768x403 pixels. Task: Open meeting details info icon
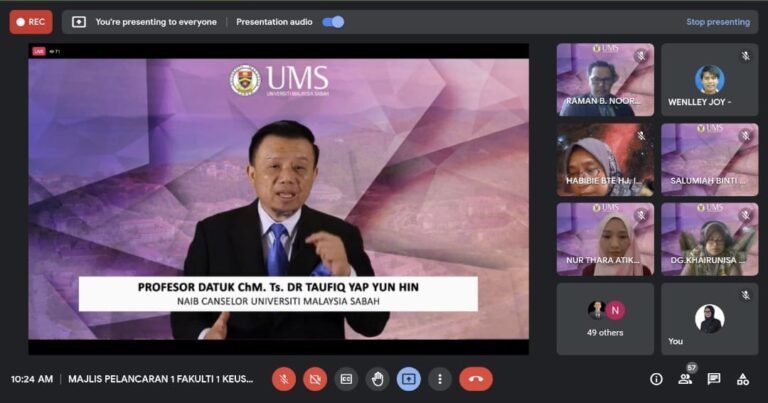pos(656,379)
